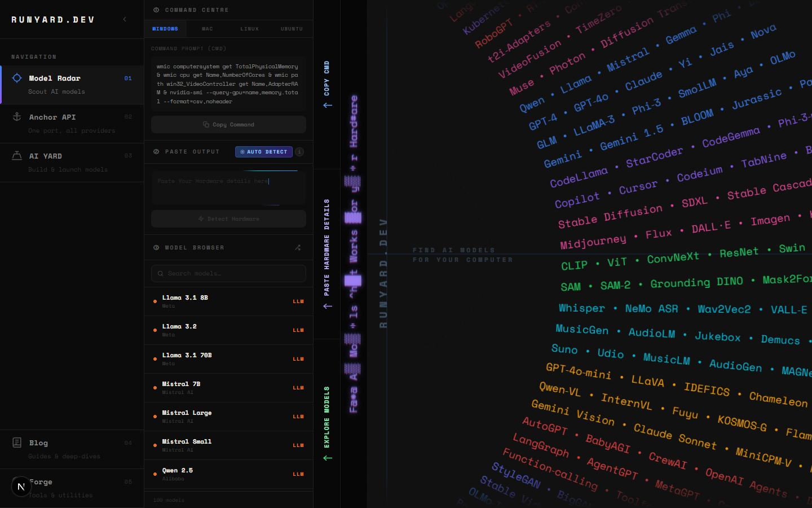Click the circular N logo at bottom left
Screen dimensions: 812x508
coord(21,486)
